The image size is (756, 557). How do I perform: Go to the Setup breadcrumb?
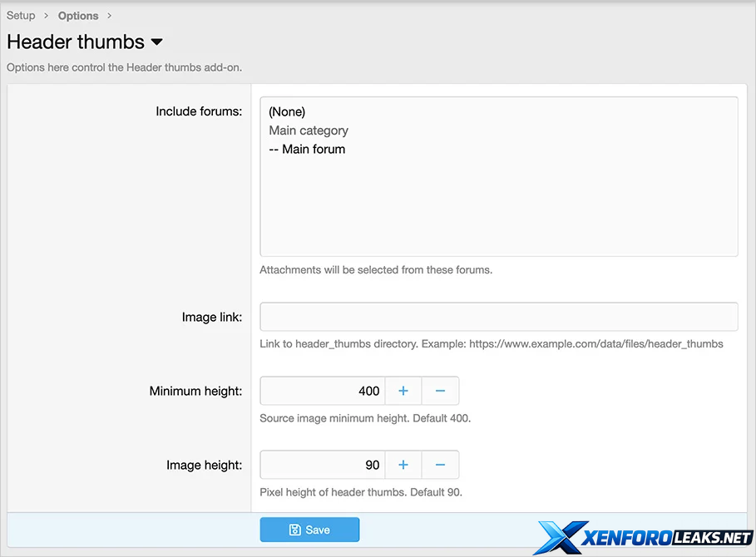pos(21,16)
